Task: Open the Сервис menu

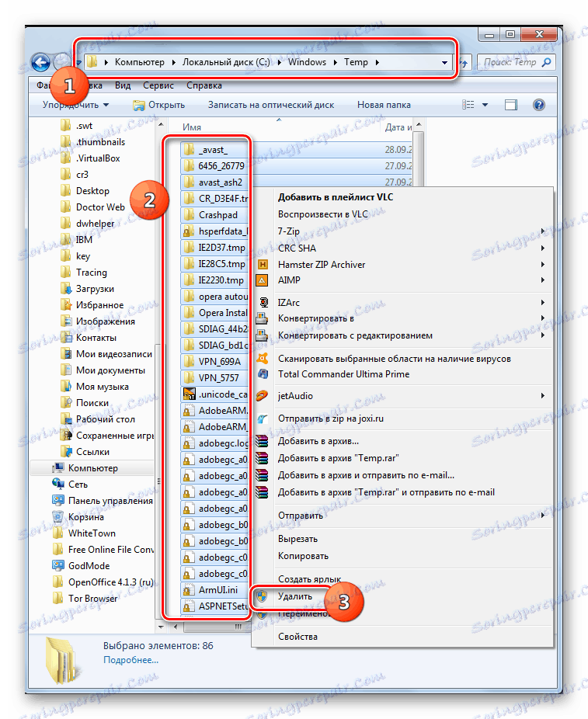Action: [158, 85]
